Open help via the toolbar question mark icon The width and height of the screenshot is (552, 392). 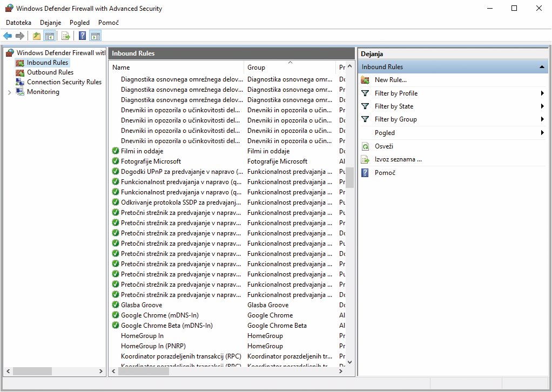point(83,36)
